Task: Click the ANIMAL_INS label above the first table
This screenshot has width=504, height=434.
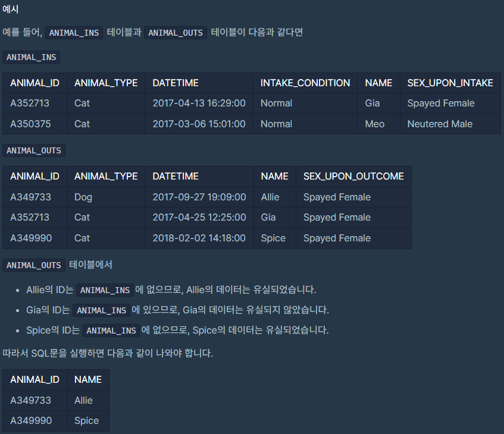Action: click(x=31, y=57)
